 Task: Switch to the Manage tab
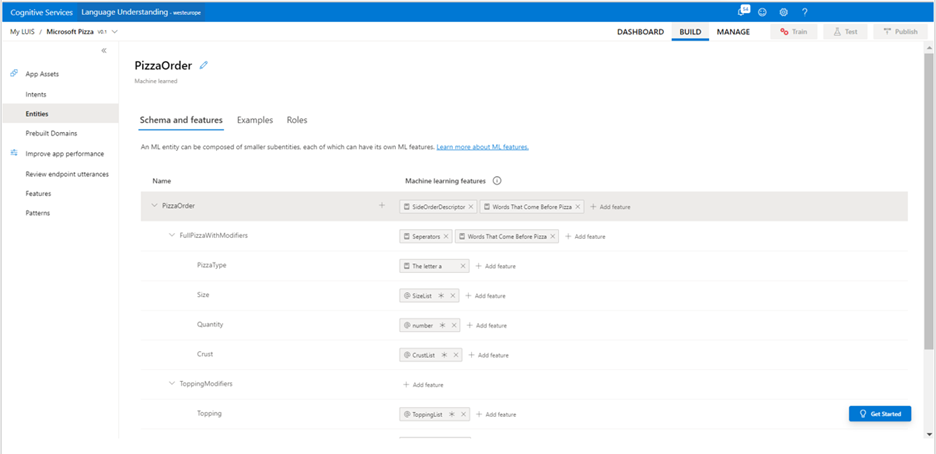[x=733, y=32]
